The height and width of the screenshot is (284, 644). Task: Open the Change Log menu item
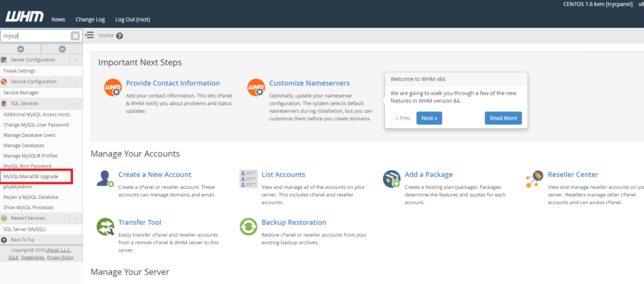pos(89,20)
